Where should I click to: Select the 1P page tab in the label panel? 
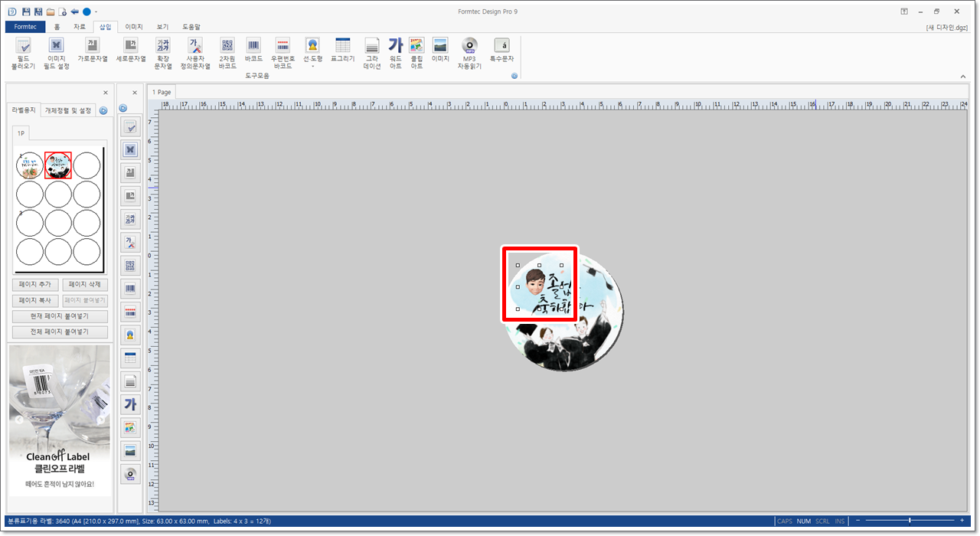click(21, 132)
